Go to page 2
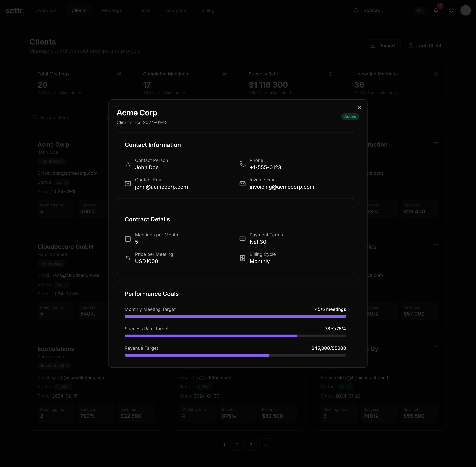 (x=237, y=445)
